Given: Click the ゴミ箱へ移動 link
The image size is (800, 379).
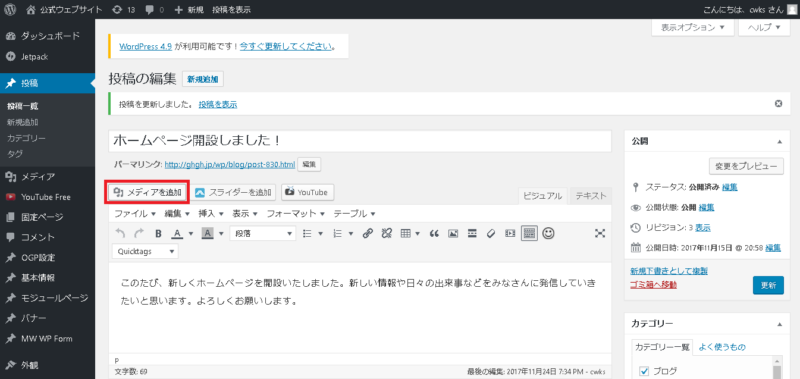Looking at the screenshot, I should click(654, 285).
